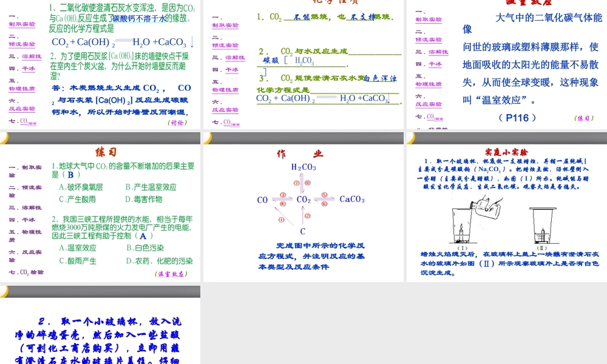
Task: Click the (温室效应) link in the 练习 slide
Action: 172,274
